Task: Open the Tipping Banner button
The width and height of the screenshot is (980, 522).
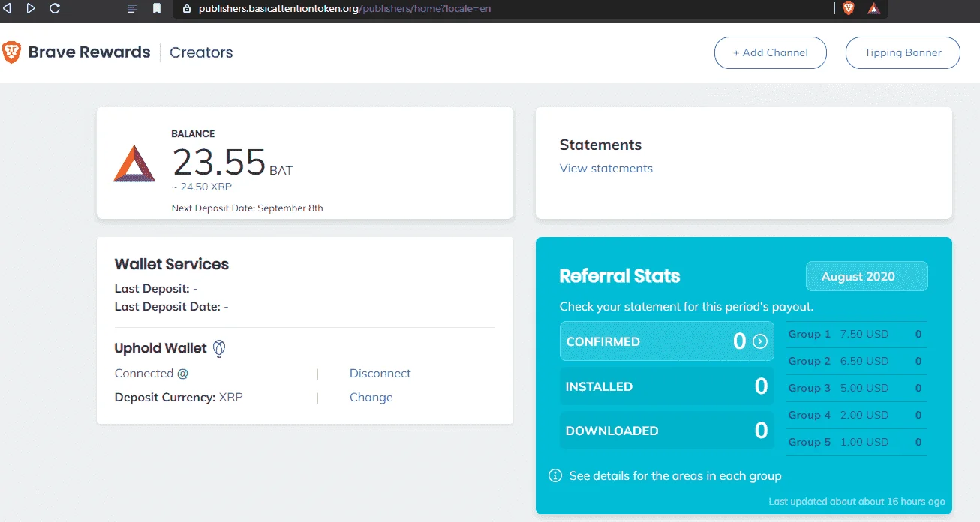Action: click(x=903, y=52)
